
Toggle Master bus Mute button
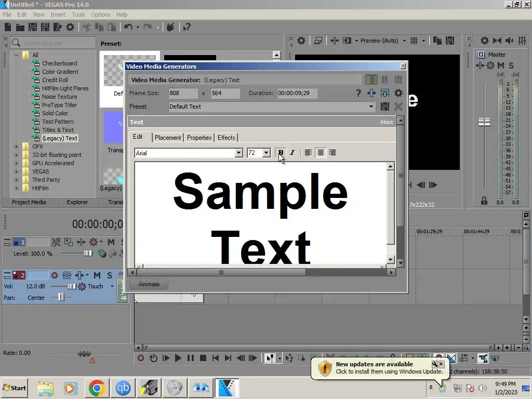[x=501, y=65]
